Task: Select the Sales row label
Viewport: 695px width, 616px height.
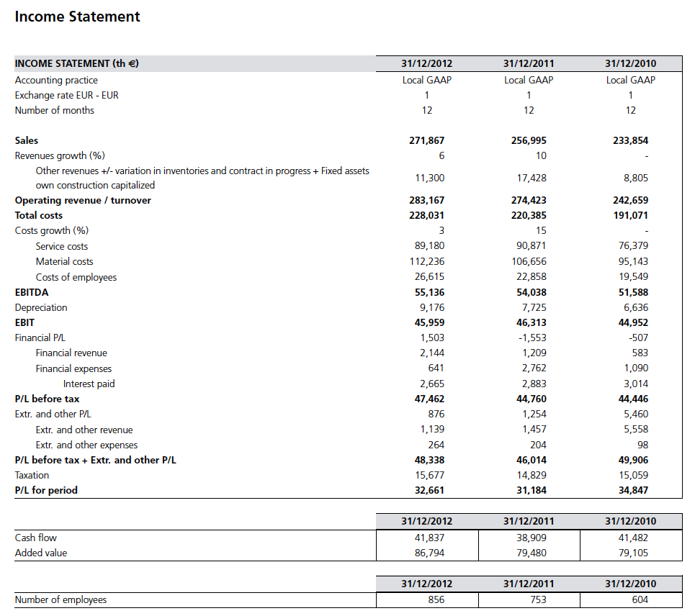Action: tap(27, 140)
